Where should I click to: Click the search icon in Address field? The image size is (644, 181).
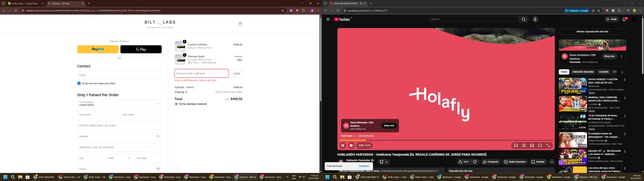click(x=158, y=136)
